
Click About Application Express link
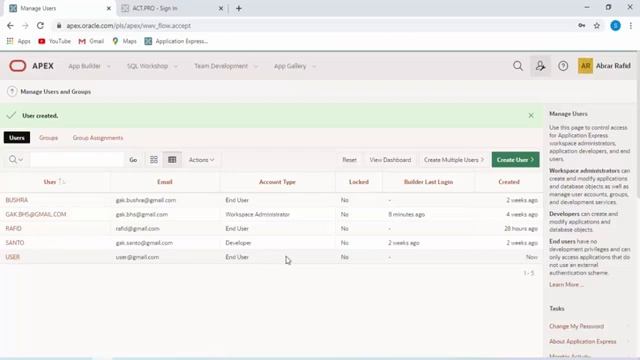[582, 341]
